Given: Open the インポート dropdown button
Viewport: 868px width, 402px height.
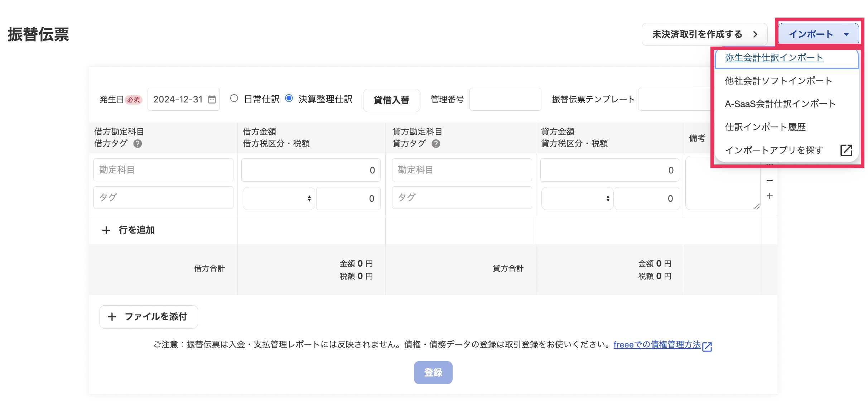Looking at the screenshot, I should click(819, 34).
